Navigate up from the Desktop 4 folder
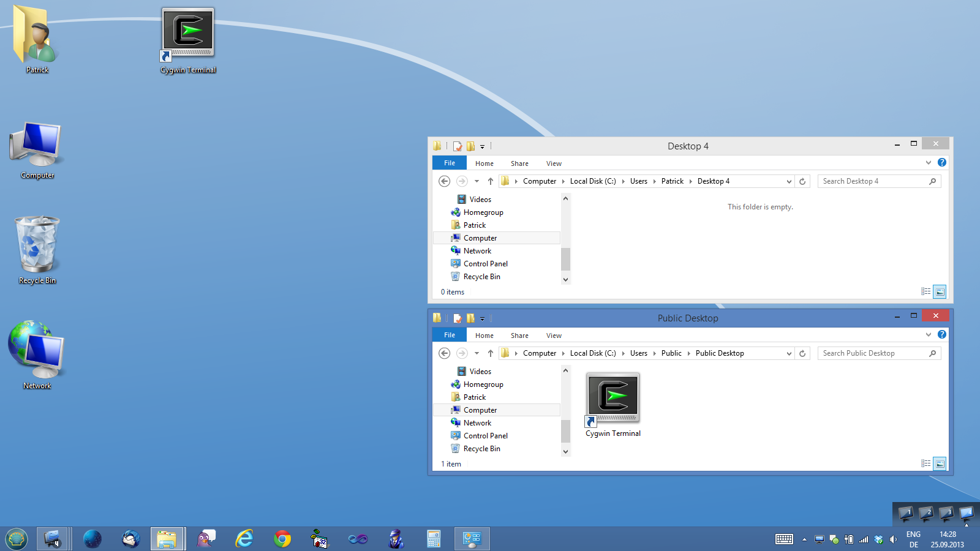 [490, 181]
